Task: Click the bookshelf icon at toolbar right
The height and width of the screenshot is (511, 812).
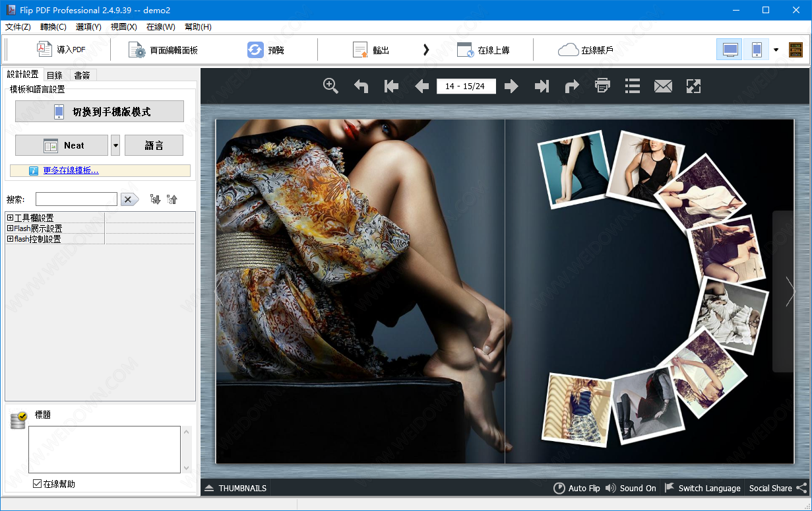Action: click(796, 50)
